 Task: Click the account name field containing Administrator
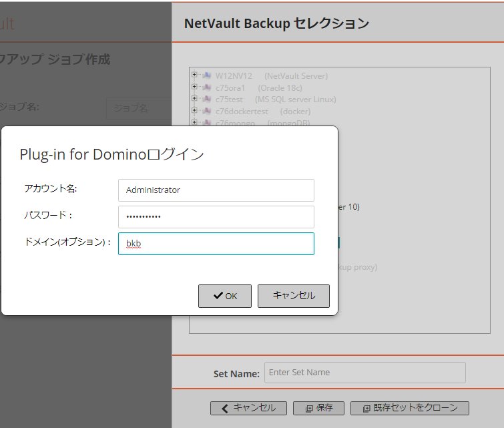pyautogui.click(x=216, y=190)
